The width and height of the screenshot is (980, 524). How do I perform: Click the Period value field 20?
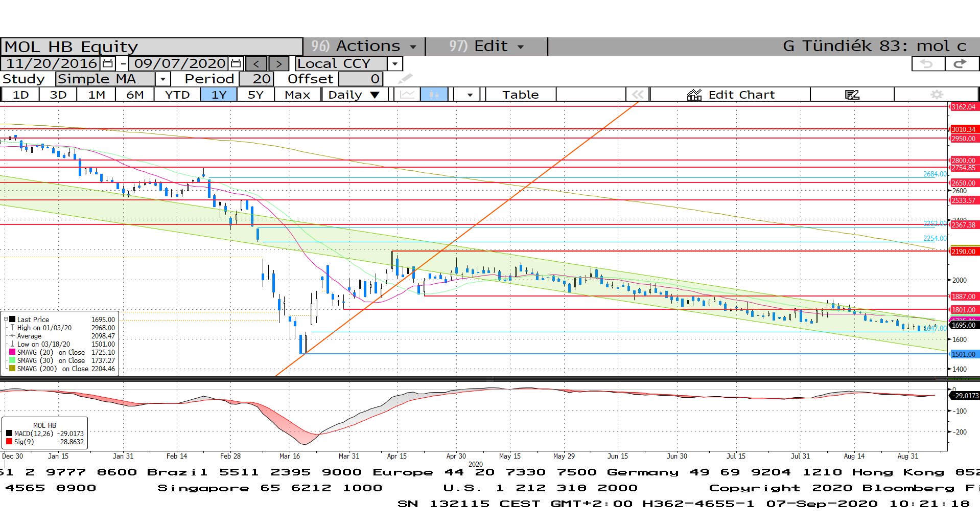[256, 79]
